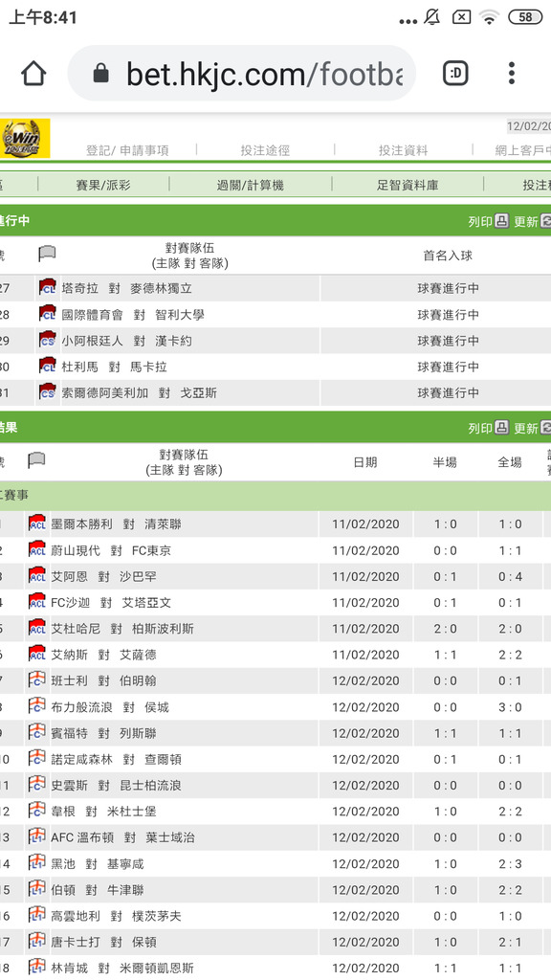Click the 日期 column header
Image resolution: width=551 pixels, height=980 pixels.
pyautogui.click(x=365, y=462)
